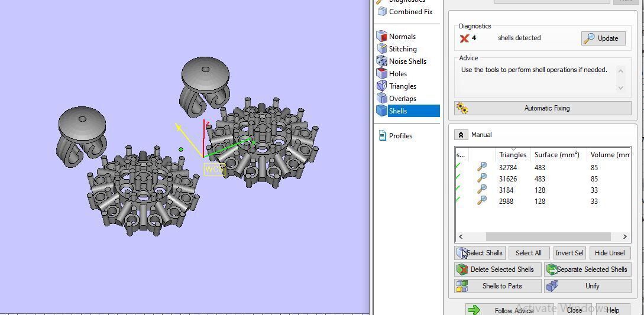Open the Triangles fix page
The image size is (644, 315).
(397, 86)
